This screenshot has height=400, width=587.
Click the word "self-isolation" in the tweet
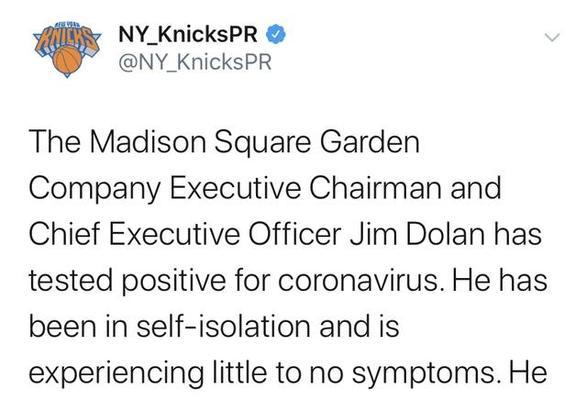click(223, 327)
